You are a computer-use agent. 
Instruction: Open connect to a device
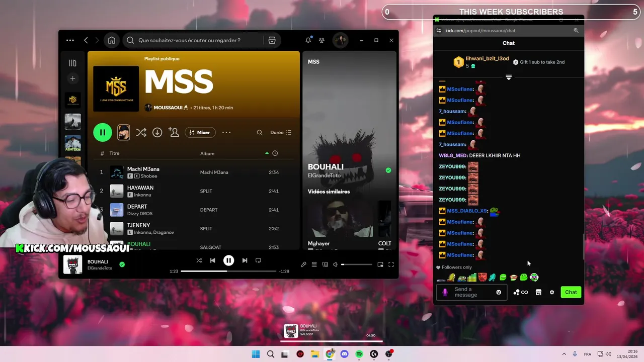pos(325,264)
